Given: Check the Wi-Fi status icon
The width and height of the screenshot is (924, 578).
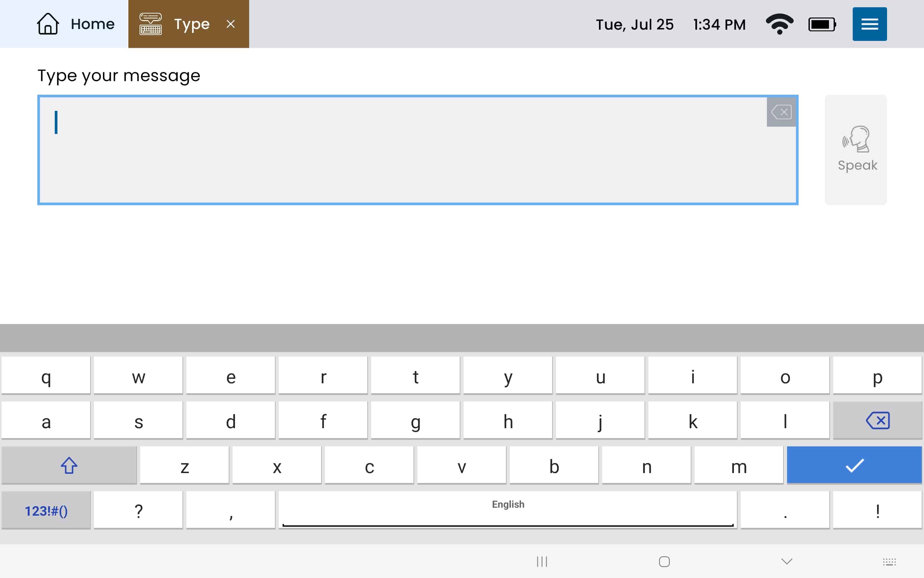Looking at the screenshot, I should tap(779, 24).
